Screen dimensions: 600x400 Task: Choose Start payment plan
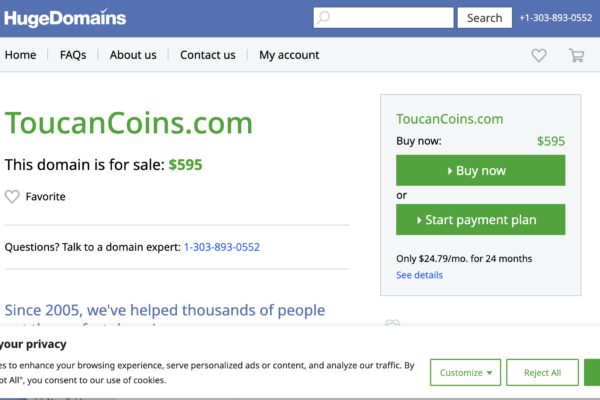(x=480, y=220)
